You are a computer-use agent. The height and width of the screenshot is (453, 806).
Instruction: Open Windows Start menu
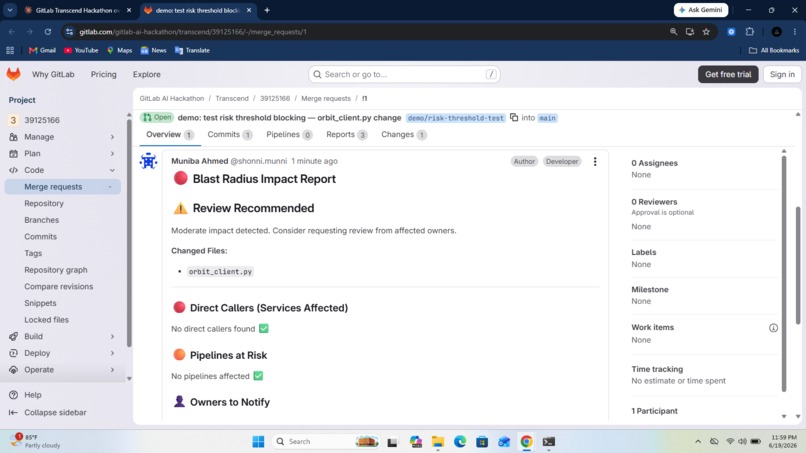[258, 442]
